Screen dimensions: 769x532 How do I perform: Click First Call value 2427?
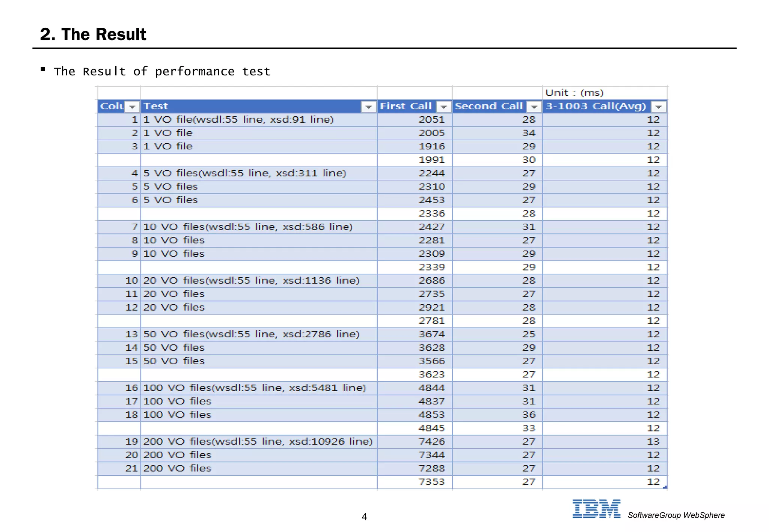(415, 227)
